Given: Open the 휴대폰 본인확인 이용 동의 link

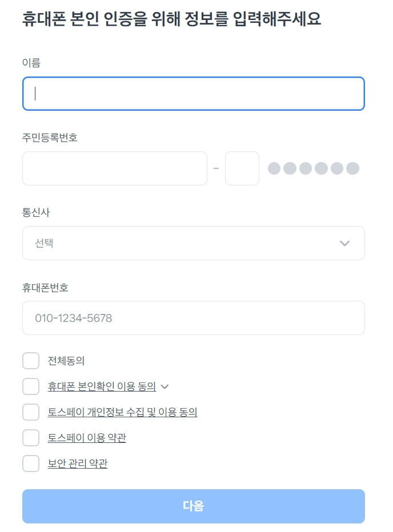Looking at the screenshot, I should click(x=102, y=386).
